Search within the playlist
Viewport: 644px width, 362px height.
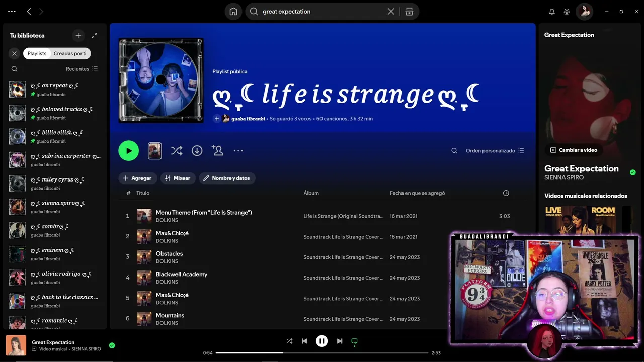454,151
